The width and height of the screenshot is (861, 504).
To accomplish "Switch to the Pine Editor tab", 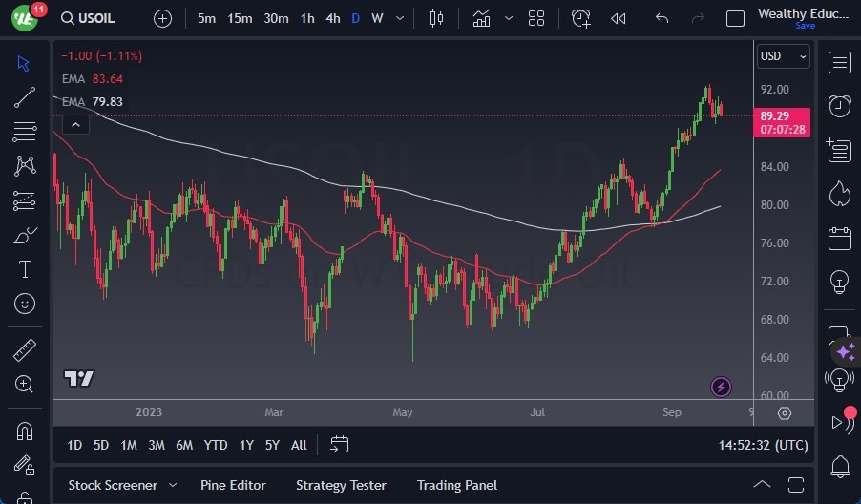I will click(233, 485).
